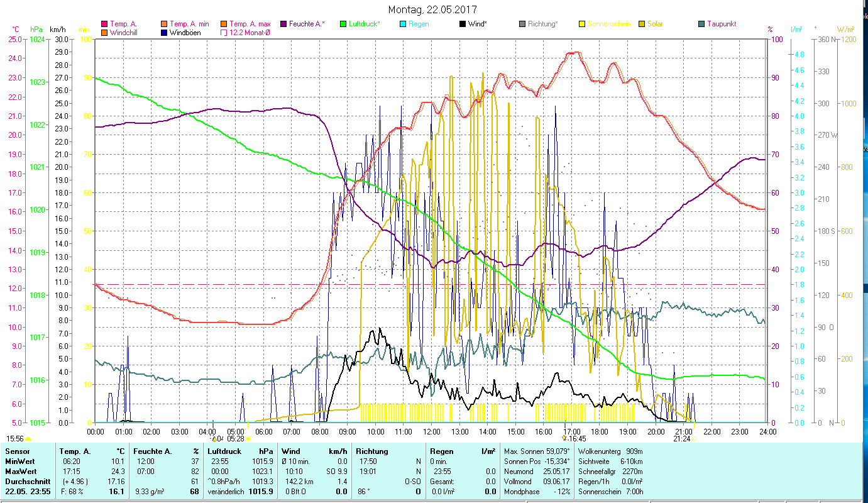868x503 pixels.
Task: Click the pressure trend '^0.8hPa/h'
Action: (x=223, y=481)
